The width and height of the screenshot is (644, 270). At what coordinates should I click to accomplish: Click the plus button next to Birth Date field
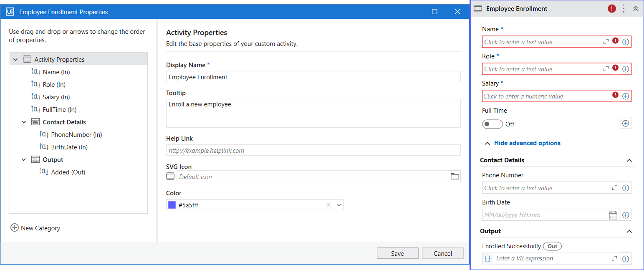626,215
